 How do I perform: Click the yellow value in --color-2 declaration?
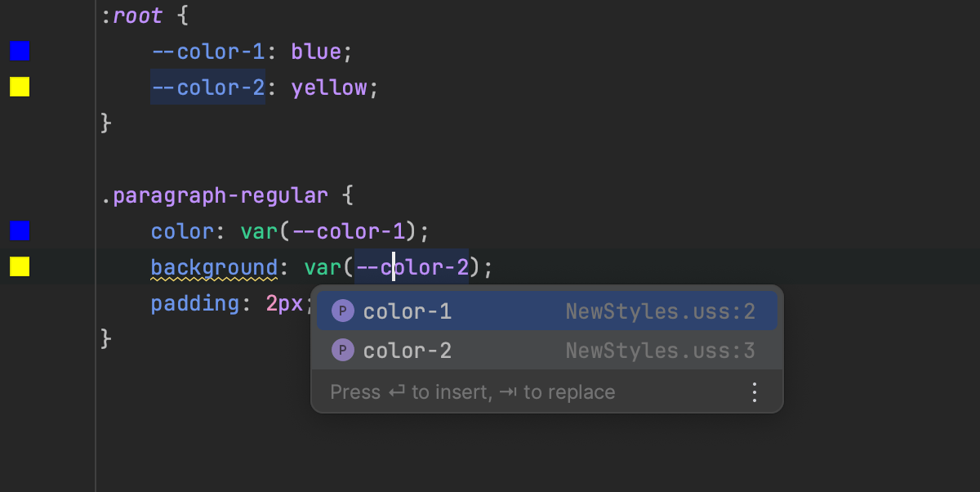pos(329,87)
